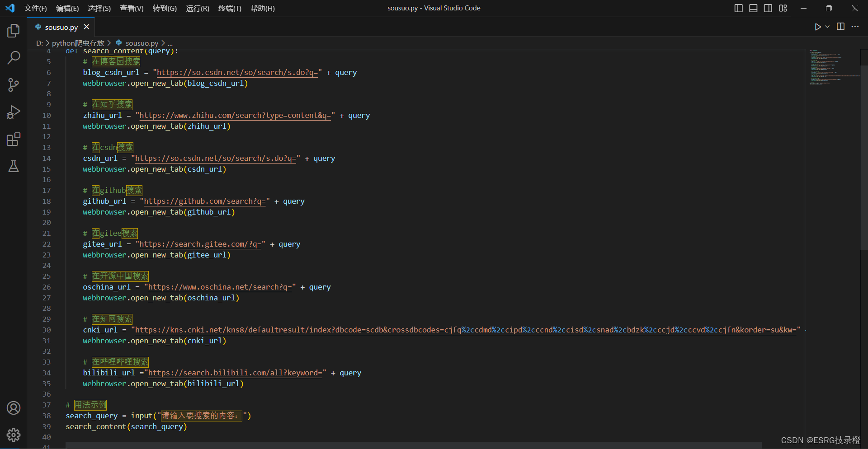Open 文件(F) menu
Image resolution: width=868 pixels, height=449 pixels.
coord(36,8)
